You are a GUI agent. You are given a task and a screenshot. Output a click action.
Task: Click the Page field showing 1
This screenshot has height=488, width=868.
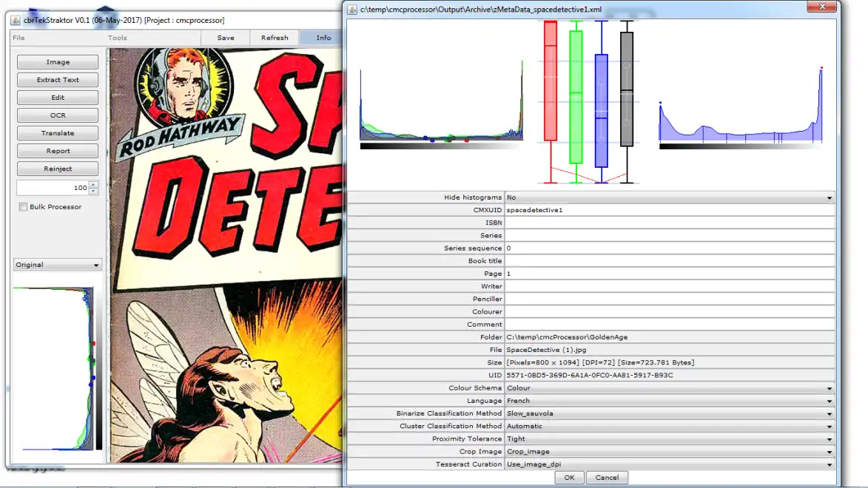pos(669,274)
